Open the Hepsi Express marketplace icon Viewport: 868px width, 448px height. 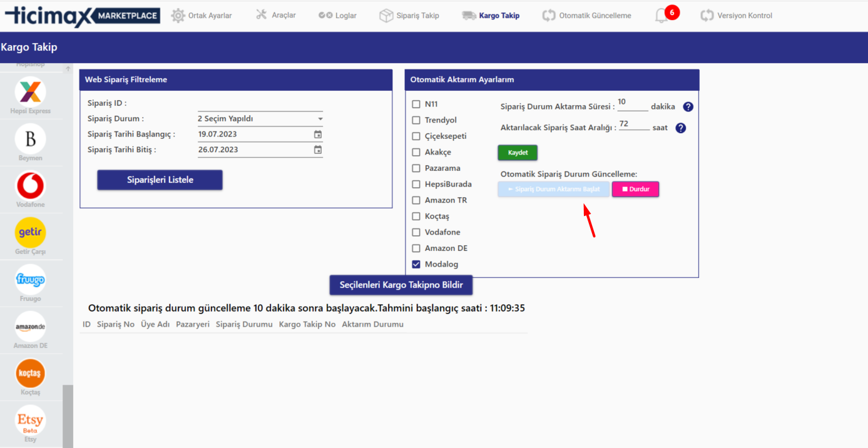point(30,92)
